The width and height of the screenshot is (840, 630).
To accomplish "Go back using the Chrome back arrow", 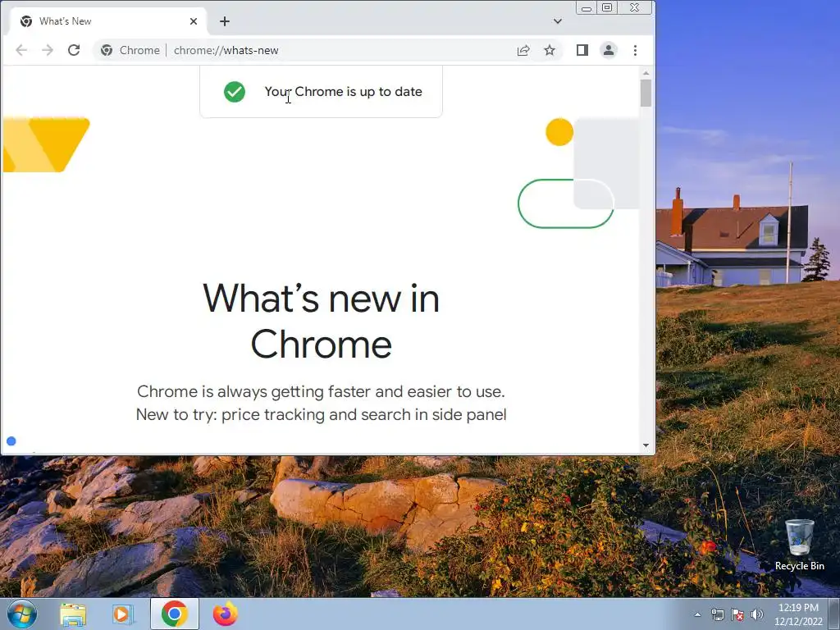I will point(21,50).
